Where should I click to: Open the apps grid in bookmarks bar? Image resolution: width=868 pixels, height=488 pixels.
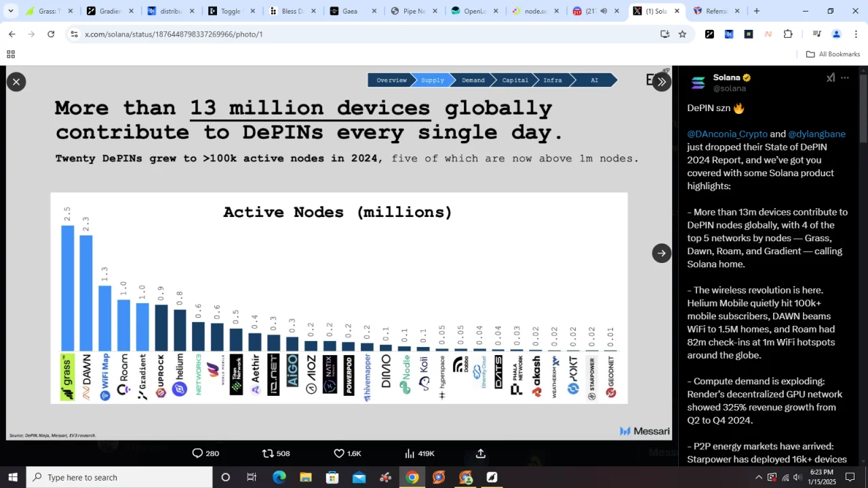[11, 54]
